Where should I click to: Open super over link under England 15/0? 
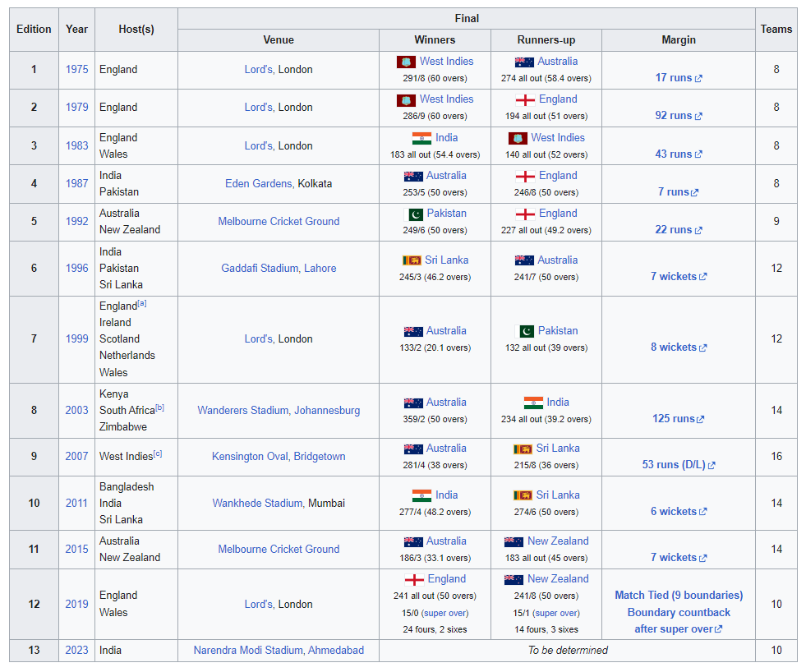(444, 614)
